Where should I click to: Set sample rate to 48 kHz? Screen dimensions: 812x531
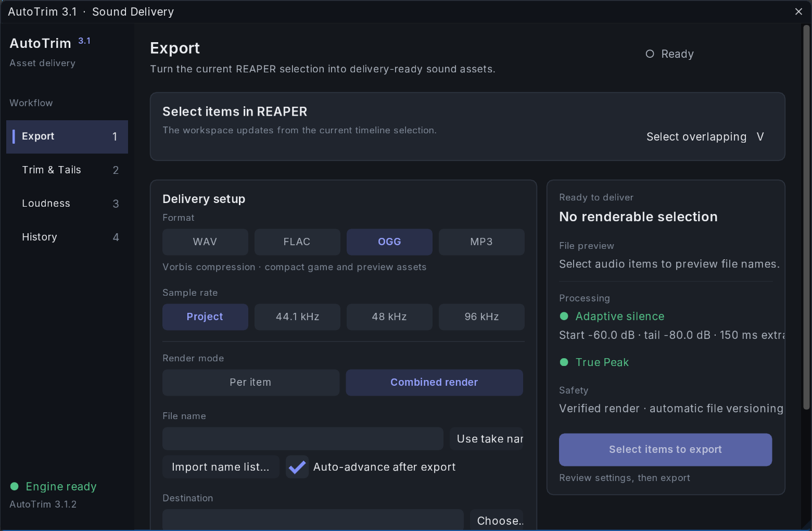389,317
